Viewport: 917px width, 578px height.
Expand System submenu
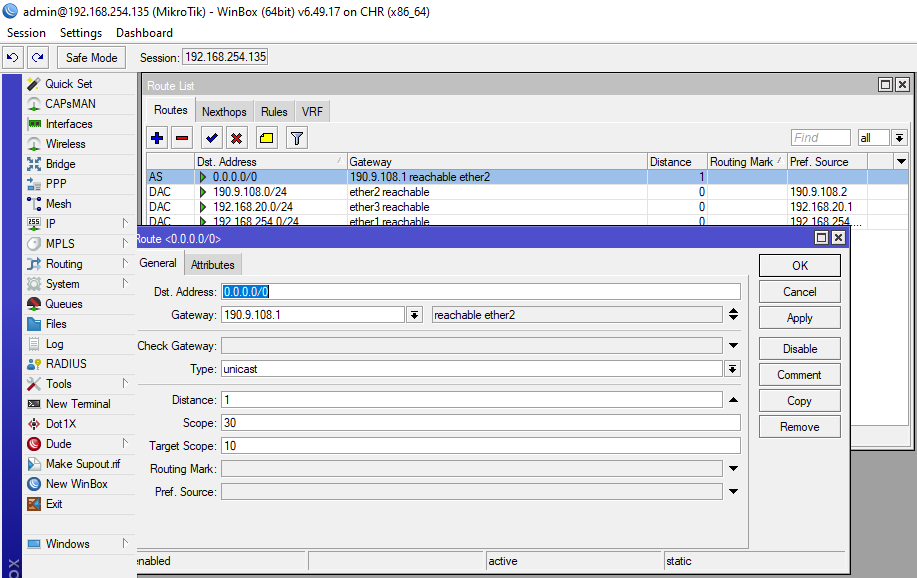click(x=125, y=284)
